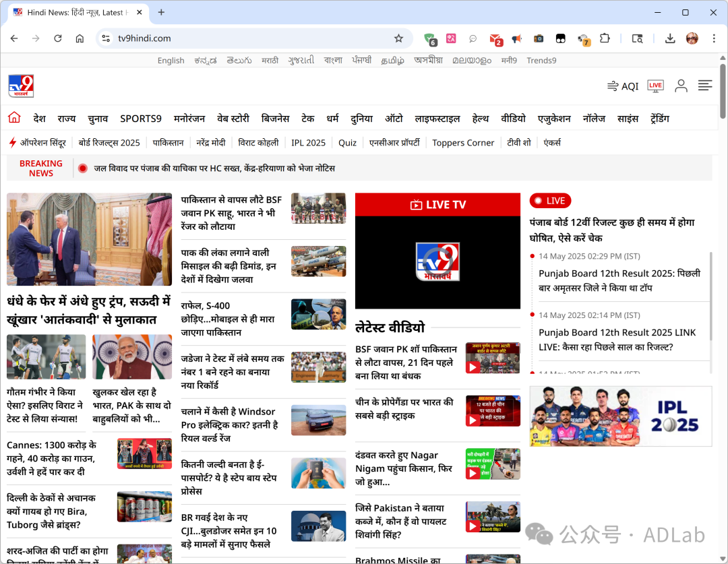Image resolution: width=728 pixels, height=564 pixels.
Task: Open the browser profile avatar
Action: [692, 38]
